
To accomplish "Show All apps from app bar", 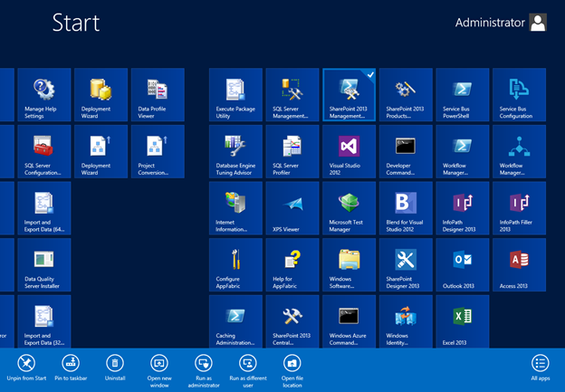I will tap(541, 368).
